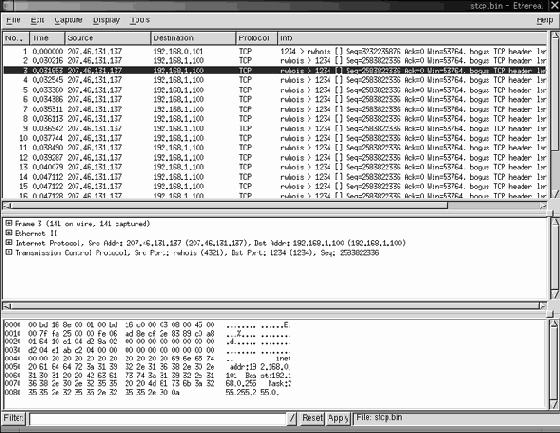Click packet list vertical scrollbar down arrow
560x433 pixels.
[x=555, y=193]
